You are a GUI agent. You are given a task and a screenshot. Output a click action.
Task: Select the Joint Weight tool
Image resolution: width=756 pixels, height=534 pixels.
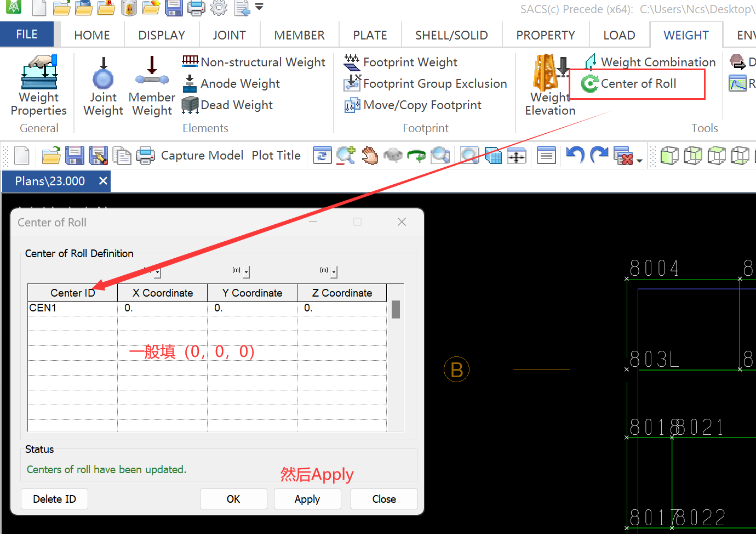103,86
